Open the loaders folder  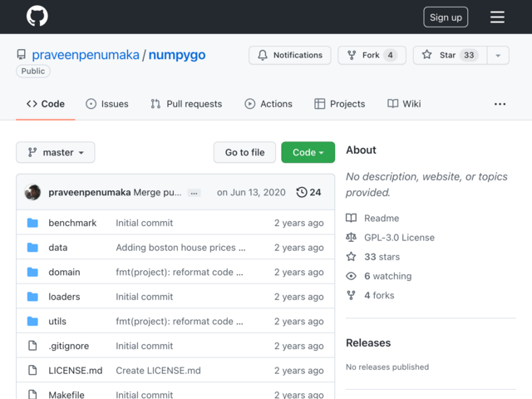point(64,297)
